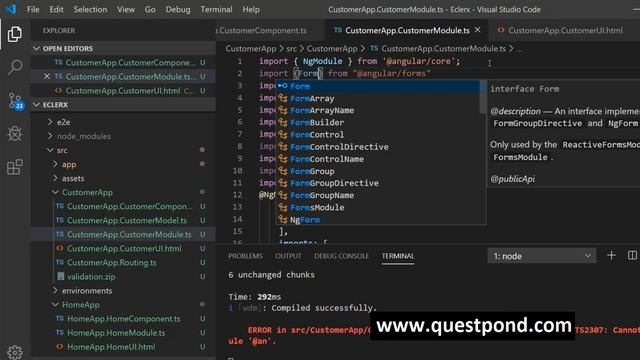Choose FormArray from autocomplete list
The image size is (640, 360).
(378, 98)
